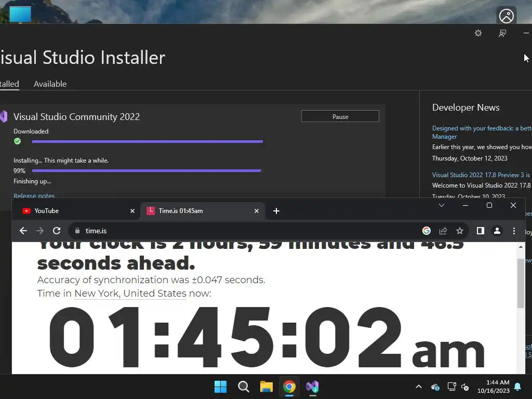Pause the Visual Studio Community 2022 installation
Viewport: 532px width, 399px height.
click(340, 116)
